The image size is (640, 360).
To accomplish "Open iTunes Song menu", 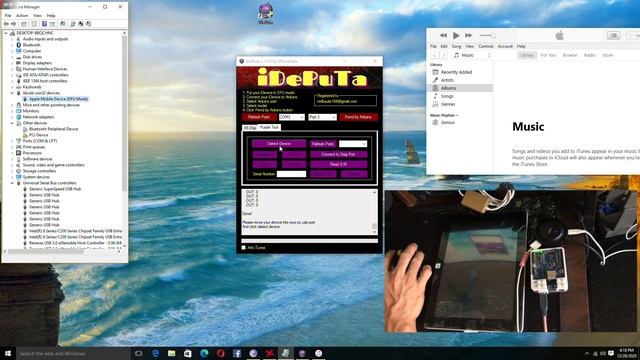I will [x=456, y=46].
